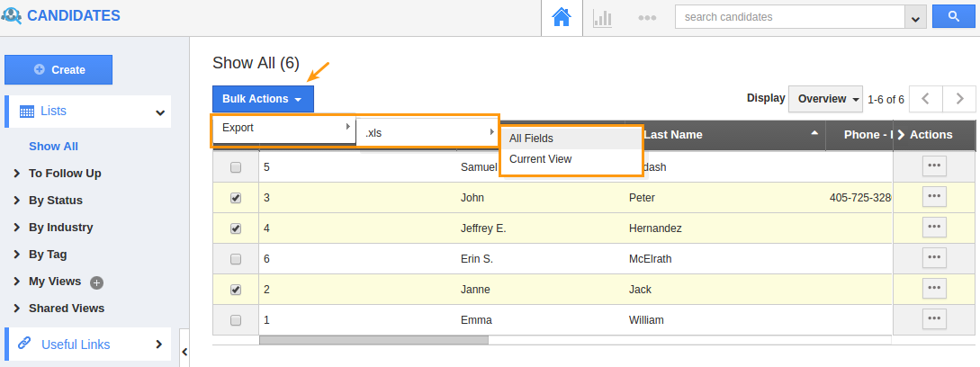980x367 pixels.
Task: Open the Overview display dropdown
Action: tap(825, 99)
